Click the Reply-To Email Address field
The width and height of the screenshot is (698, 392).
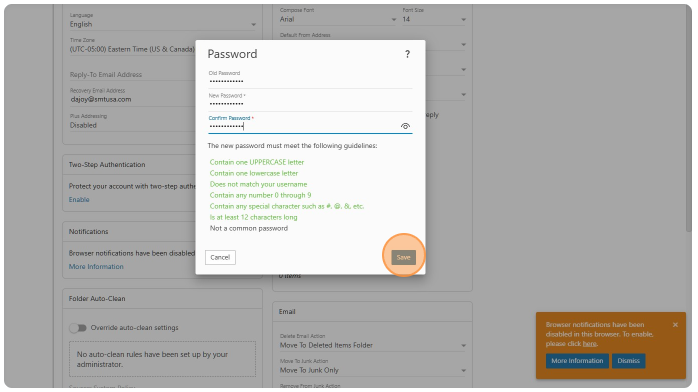(132, 75)
